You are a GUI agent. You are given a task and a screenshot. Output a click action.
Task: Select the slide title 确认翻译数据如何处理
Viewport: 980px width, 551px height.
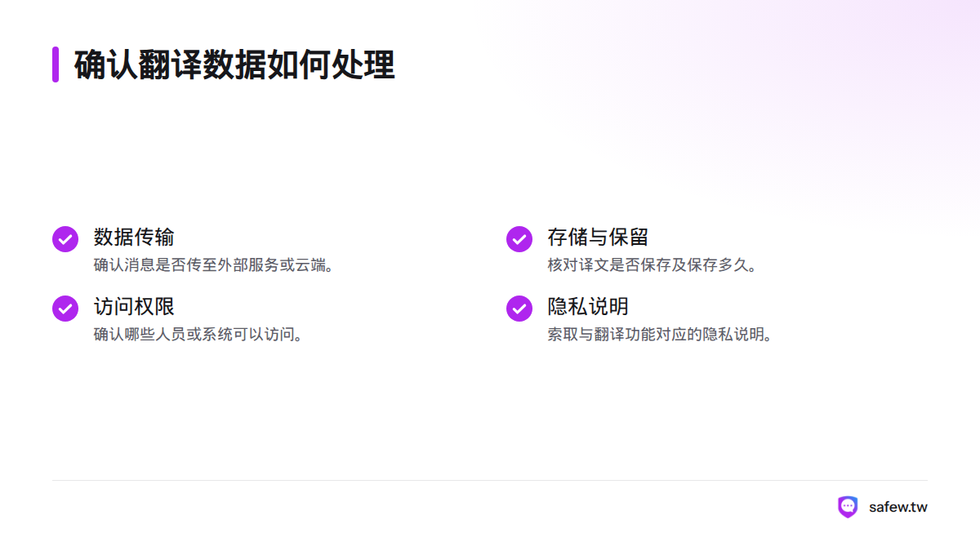(234, 64)
